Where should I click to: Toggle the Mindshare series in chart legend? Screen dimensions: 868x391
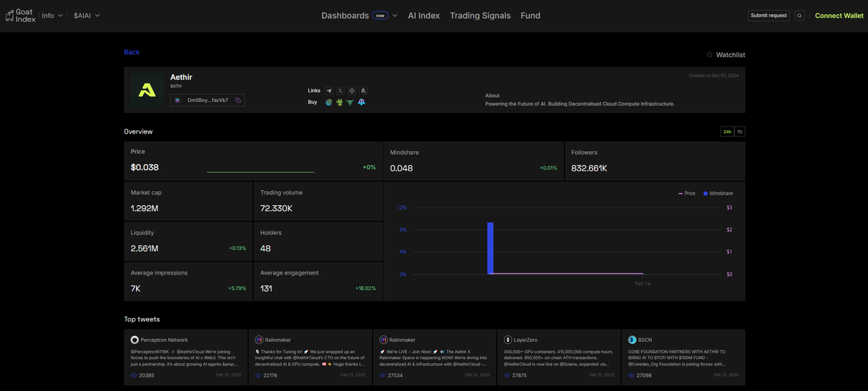coord(718,194)
